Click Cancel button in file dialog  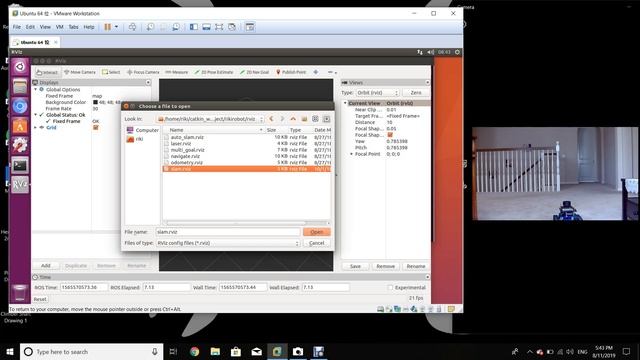[x=317, y=243]
